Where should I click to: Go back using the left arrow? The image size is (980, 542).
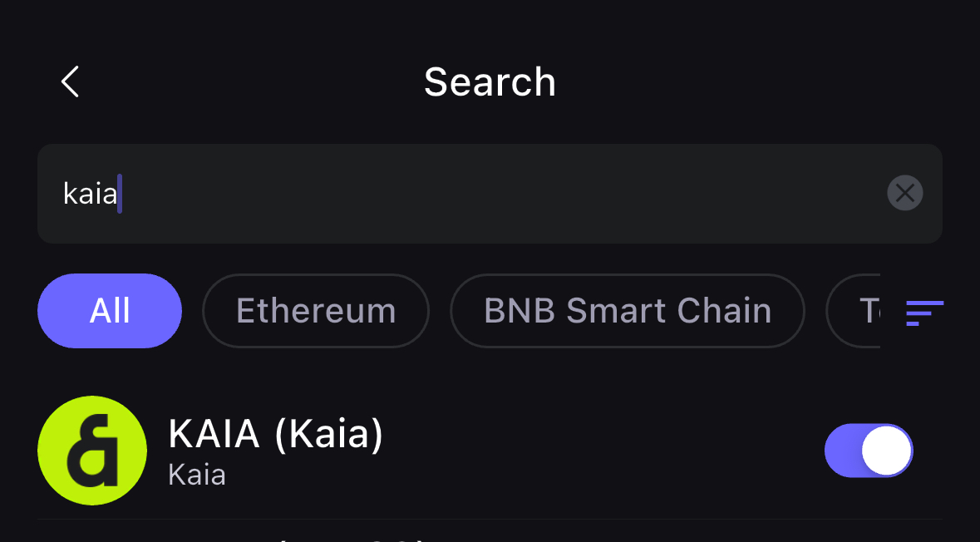70,82
